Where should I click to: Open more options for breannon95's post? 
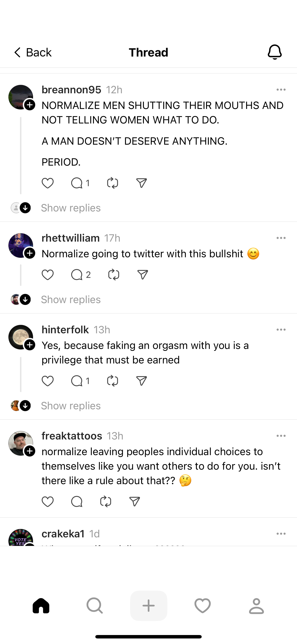tap(281, 90)
